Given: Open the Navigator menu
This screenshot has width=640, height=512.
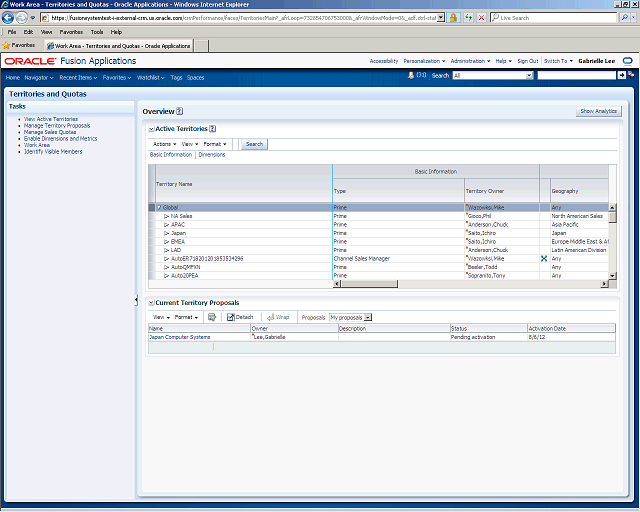Looking at the screenshot, I should pyautogui.click(x=39, y=78).
